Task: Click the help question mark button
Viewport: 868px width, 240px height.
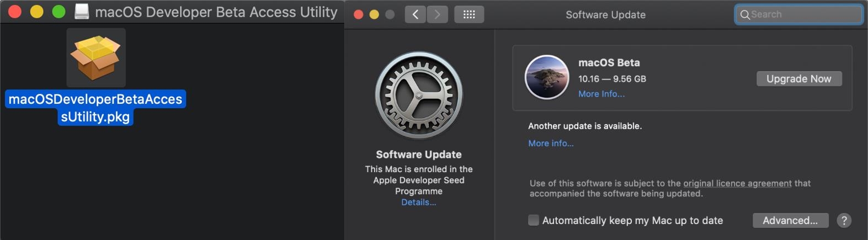Action: pos(844,220)
